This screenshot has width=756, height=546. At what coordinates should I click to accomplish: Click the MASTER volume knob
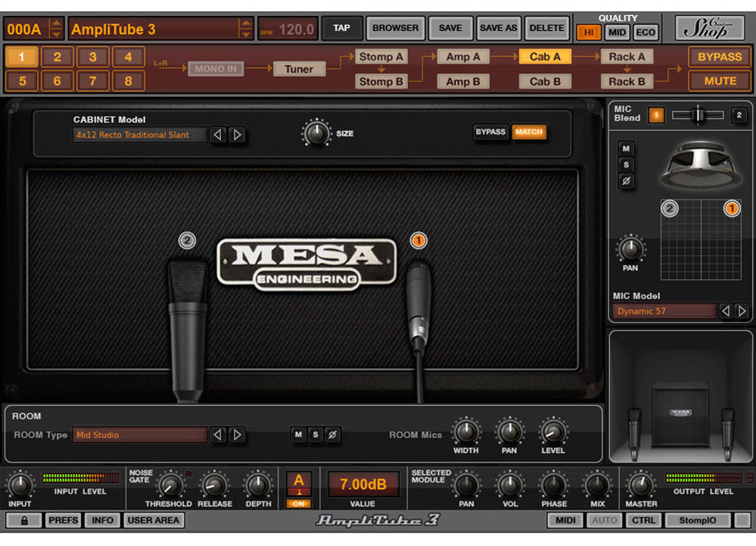(x=640, y=485)
